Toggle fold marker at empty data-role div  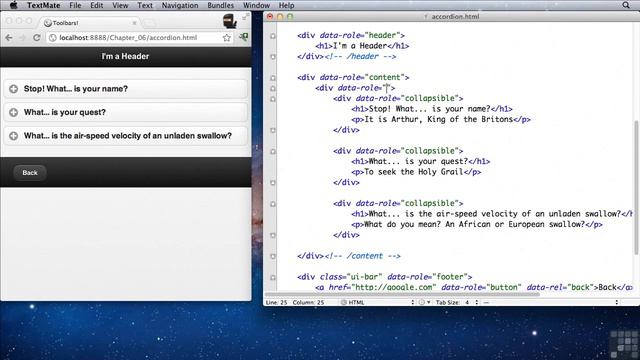[x=273, y=88]
